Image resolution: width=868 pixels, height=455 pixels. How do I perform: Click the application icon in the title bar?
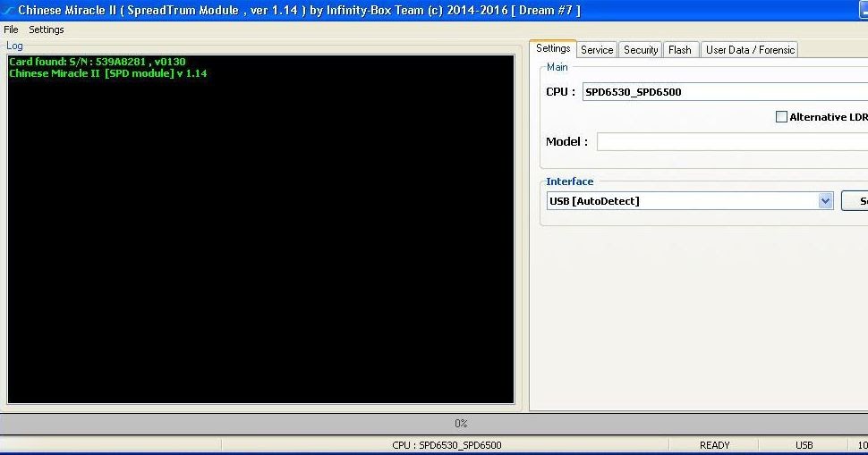point(8,10)
